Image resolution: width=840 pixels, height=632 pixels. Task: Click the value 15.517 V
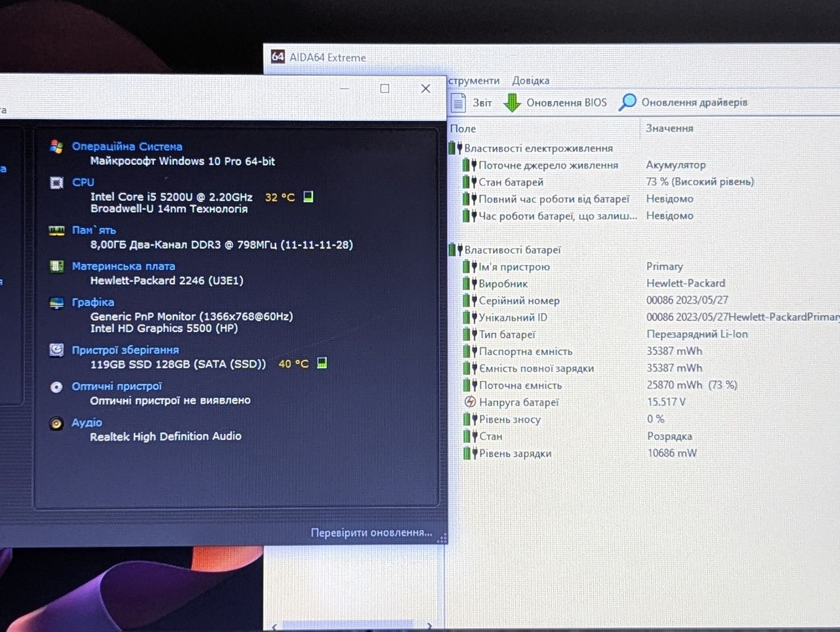pyautogui.click(x=666, y=402)
